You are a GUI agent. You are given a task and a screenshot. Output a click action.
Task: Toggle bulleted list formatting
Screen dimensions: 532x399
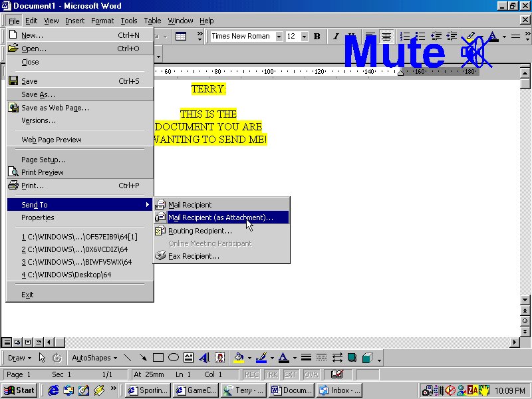(x=420, y=37)
